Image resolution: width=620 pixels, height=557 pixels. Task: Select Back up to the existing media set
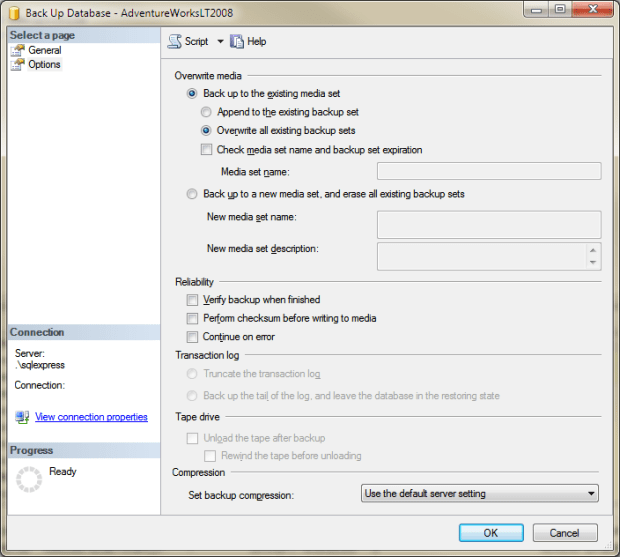click(192, 94)
